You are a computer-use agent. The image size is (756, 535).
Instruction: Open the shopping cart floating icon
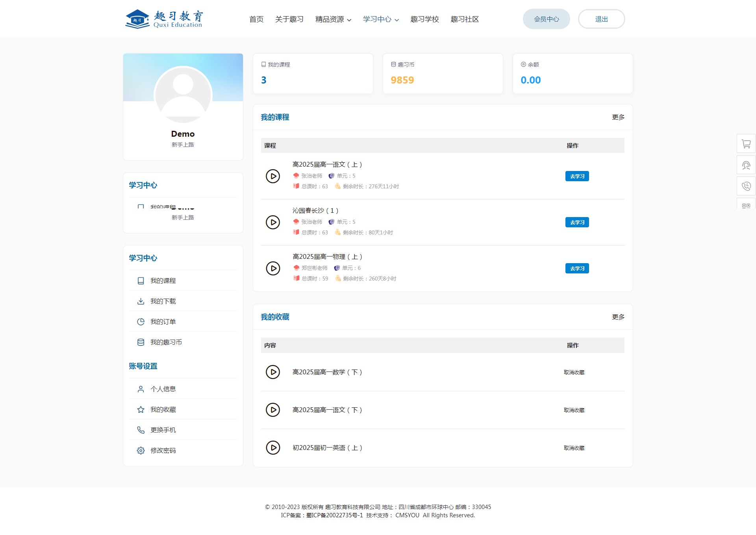(746, 144)
